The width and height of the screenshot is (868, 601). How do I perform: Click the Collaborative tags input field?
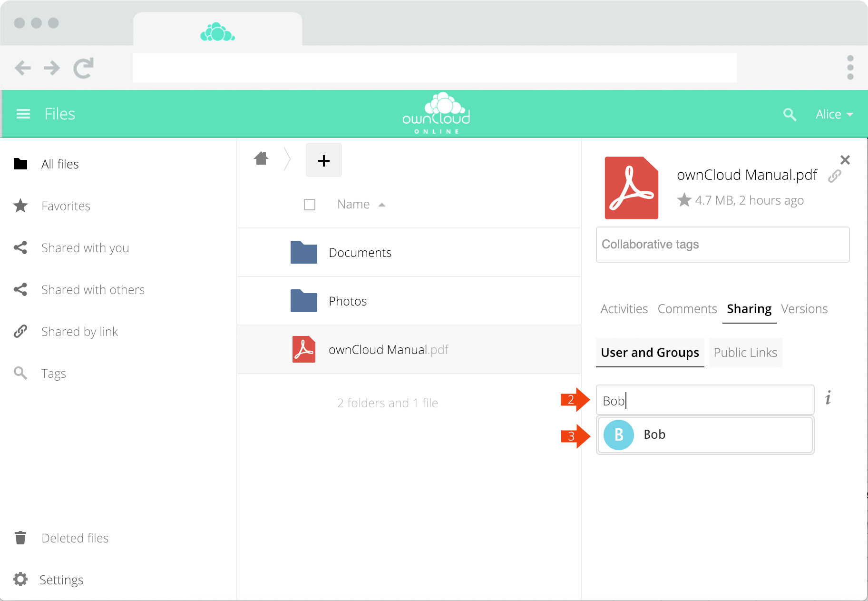[x=722, y=245]
